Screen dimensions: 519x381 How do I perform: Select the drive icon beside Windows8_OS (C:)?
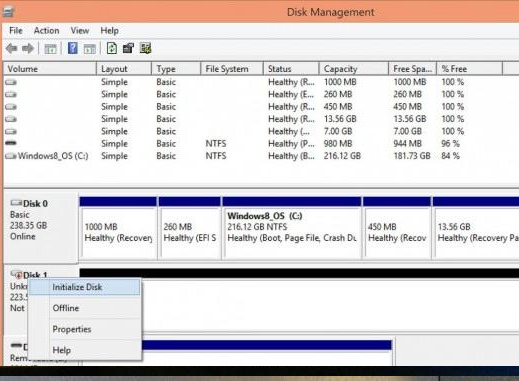[11, 156]
